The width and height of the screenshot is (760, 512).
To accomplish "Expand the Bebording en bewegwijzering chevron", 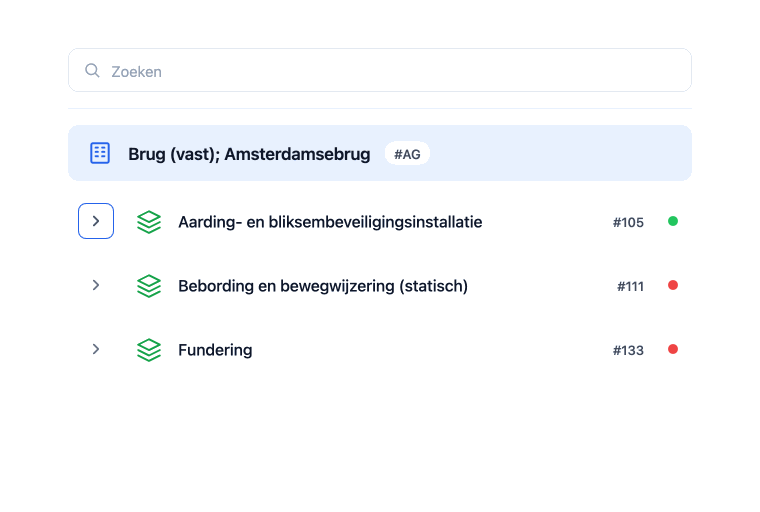I will pos(96,285).
